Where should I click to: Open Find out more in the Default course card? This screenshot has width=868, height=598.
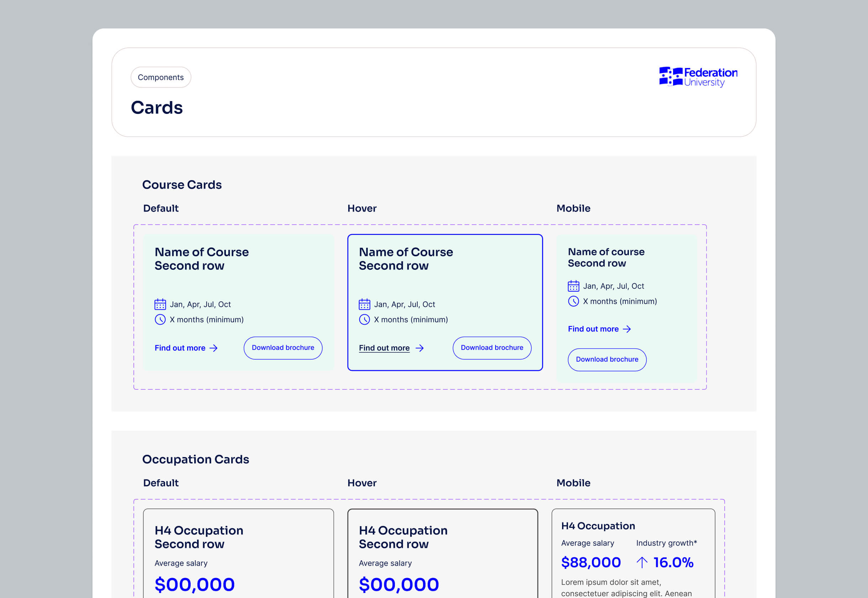pyautogui.click(x=186, y=348)
